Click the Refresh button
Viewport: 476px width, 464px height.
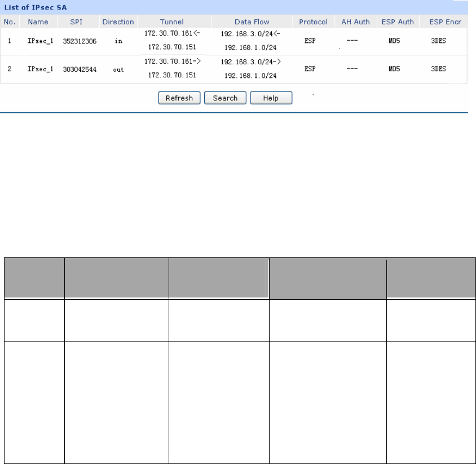click(x=179, y=98)
